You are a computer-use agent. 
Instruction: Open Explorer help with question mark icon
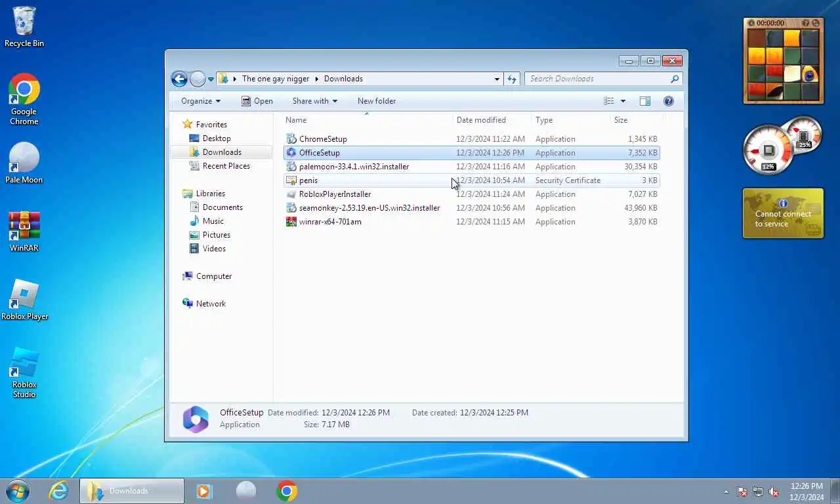click(x=669, y=101)
